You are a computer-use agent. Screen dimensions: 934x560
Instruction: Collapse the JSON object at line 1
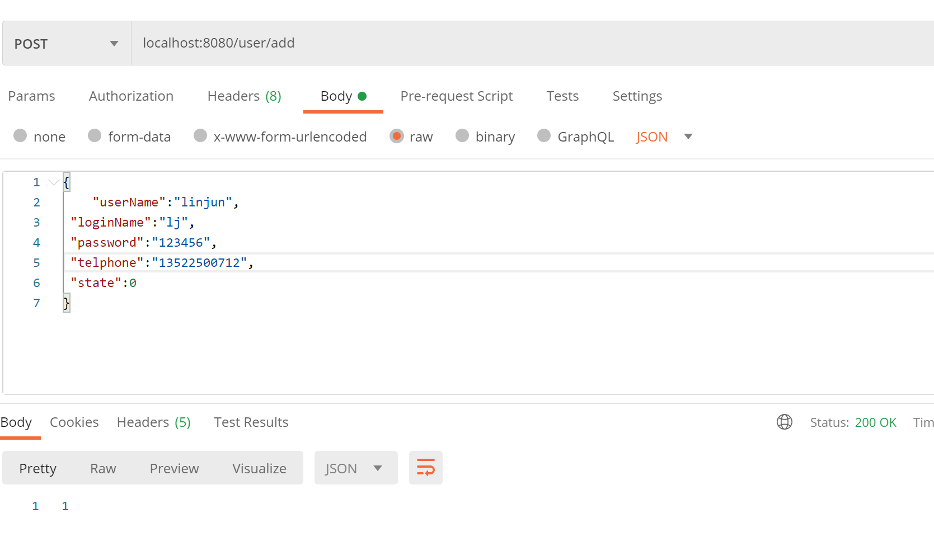coord(53,182)
